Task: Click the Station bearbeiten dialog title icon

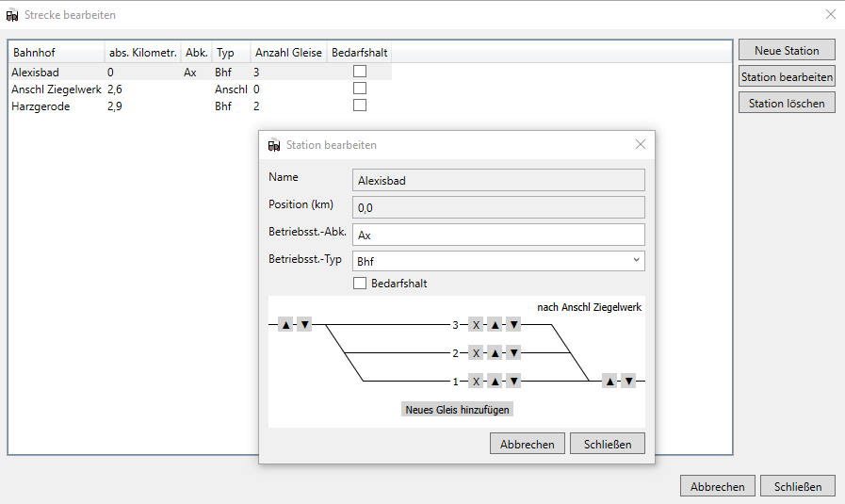Action: tap(274, 145)
